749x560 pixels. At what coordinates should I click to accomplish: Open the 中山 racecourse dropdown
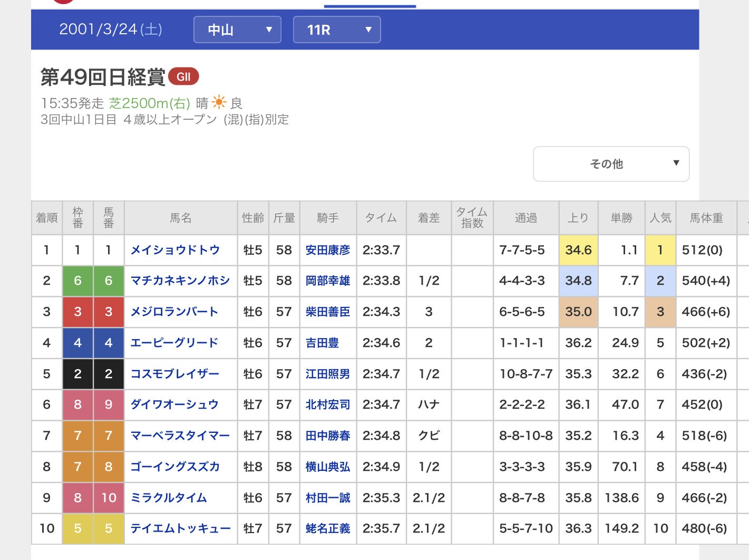coord(237,30)
